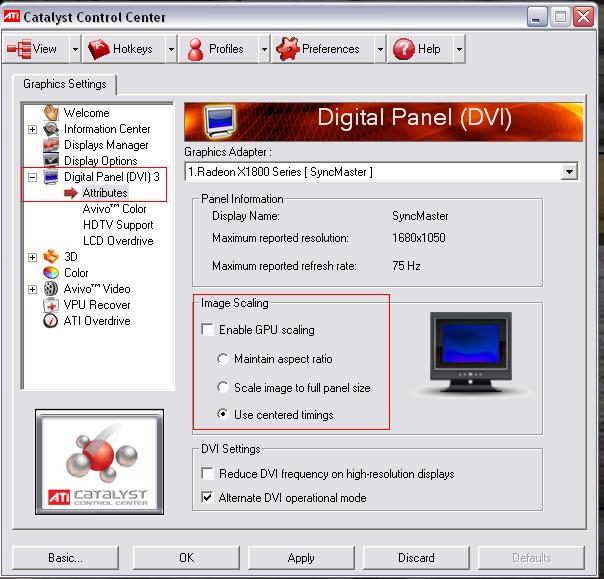The width and height of the screenshot is (604, 579).
Task: Click the Discard button
Action: pyautogui.click(x=416, y=557)
